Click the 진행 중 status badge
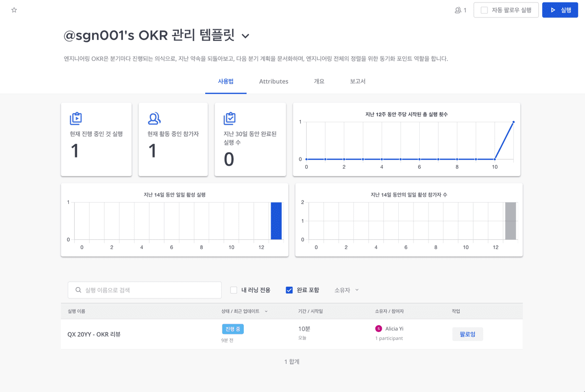585x392 pixels. (233, 329)
